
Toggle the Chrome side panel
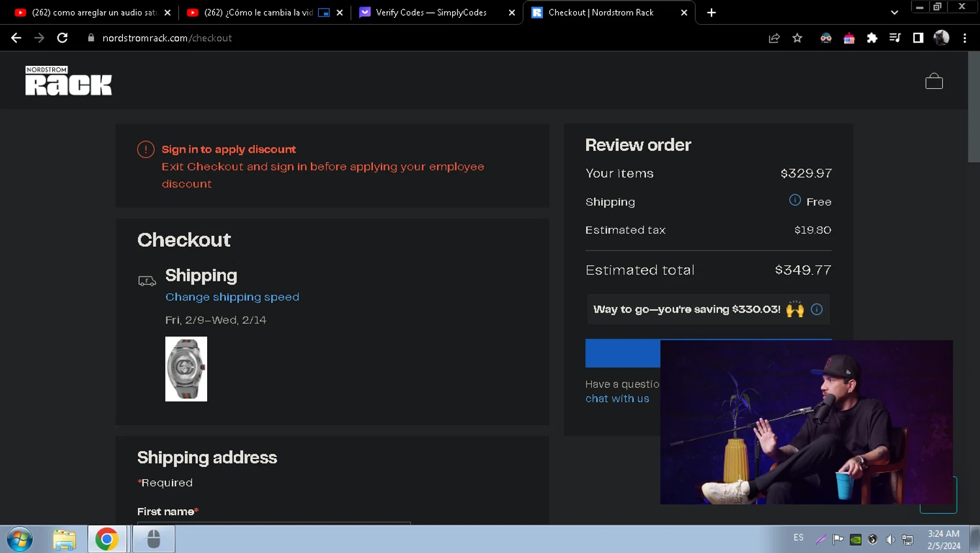click(x=918, y=38)
